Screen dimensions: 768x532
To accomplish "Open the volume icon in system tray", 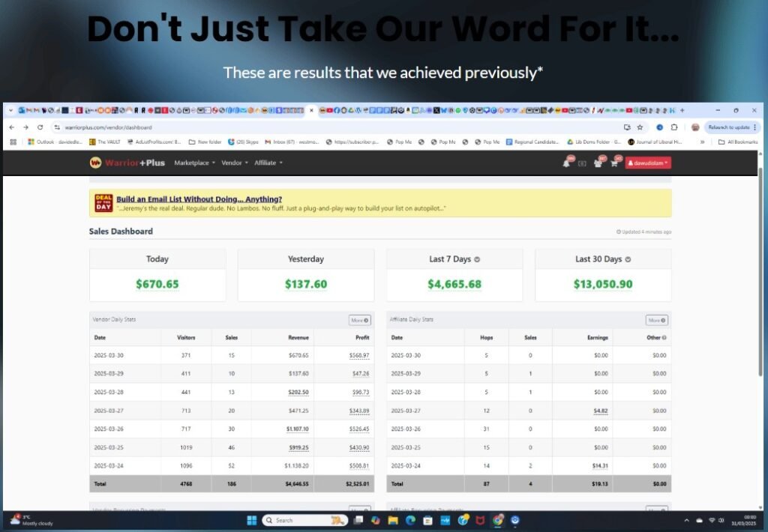I will tap(721, 520).
